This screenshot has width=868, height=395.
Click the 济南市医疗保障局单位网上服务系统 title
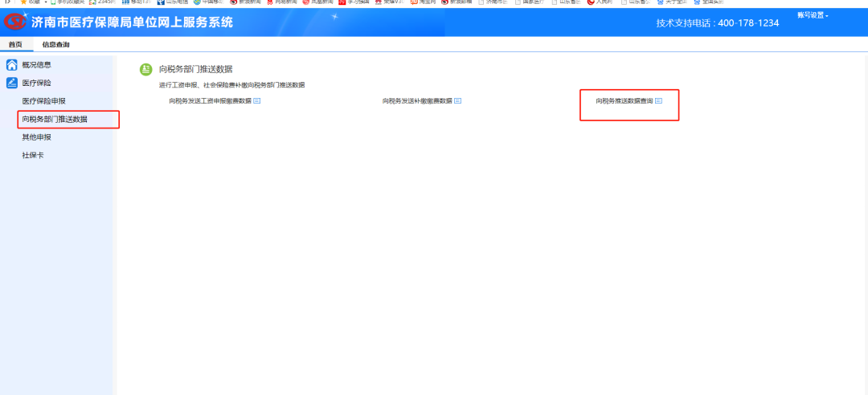click(132, 22)
